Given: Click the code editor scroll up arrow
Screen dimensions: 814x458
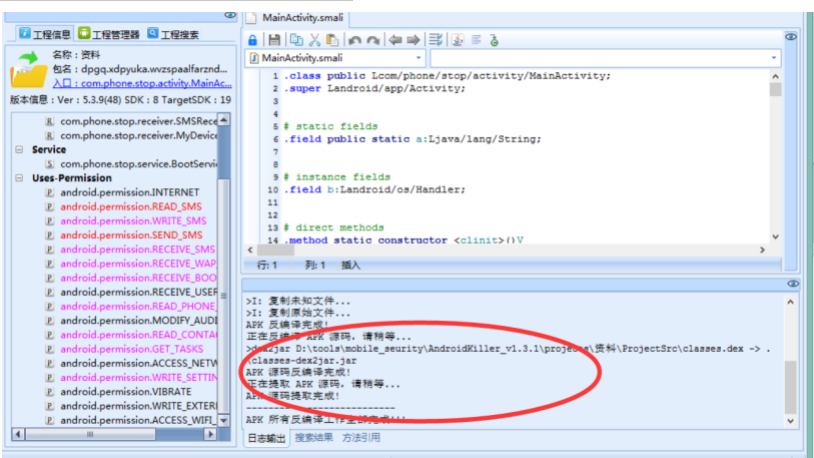Looking at the screenshot, I should pyautogui.click(x=775, y=76).
